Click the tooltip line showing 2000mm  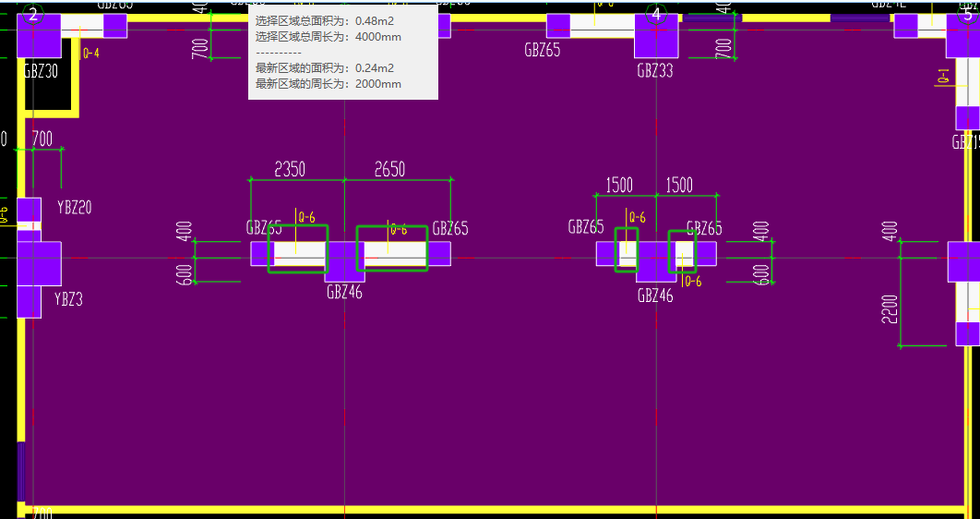329,84
